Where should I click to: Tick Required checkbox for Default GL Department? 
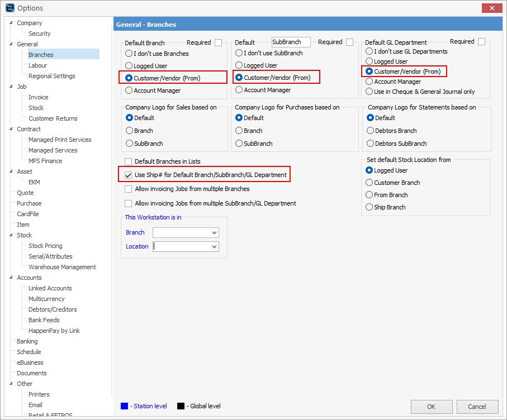pyautogui.click(x=481, y=42)
